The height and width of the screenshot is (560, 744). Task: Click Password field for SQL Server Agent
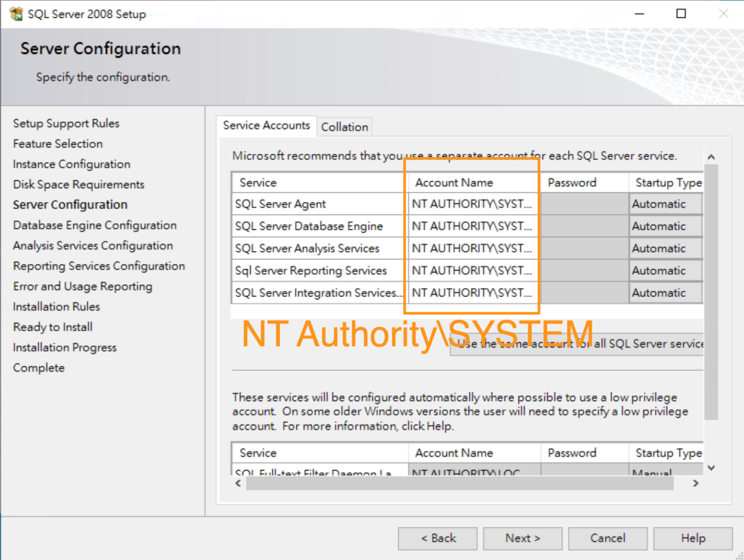click(584, 203)
